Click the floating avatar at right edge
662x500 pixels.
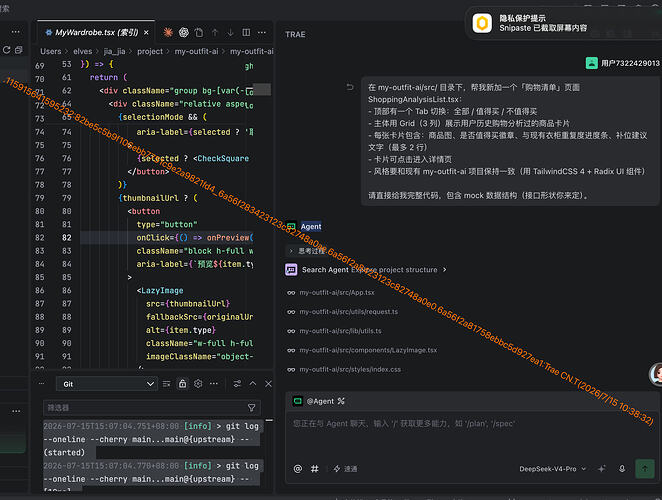[656, 374]
